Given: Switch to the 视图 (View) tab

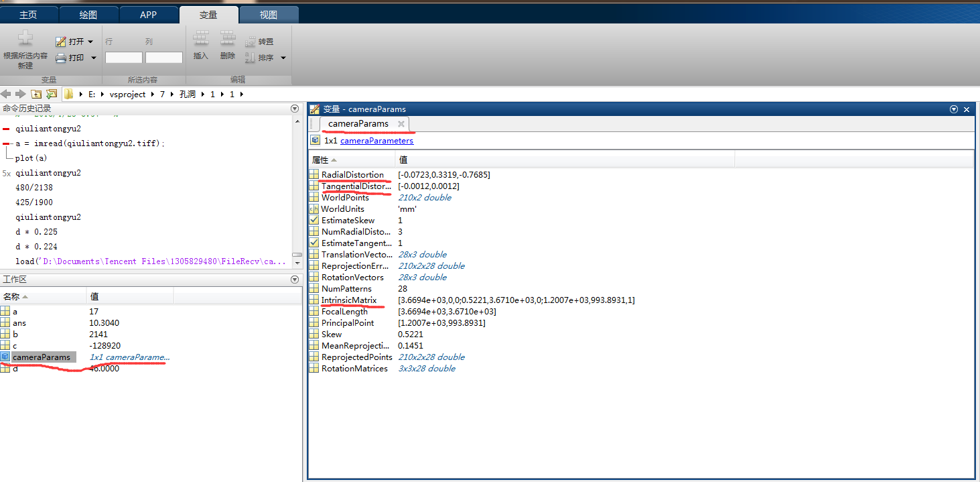Looking at the screenshot, I should tap(268, 15).
